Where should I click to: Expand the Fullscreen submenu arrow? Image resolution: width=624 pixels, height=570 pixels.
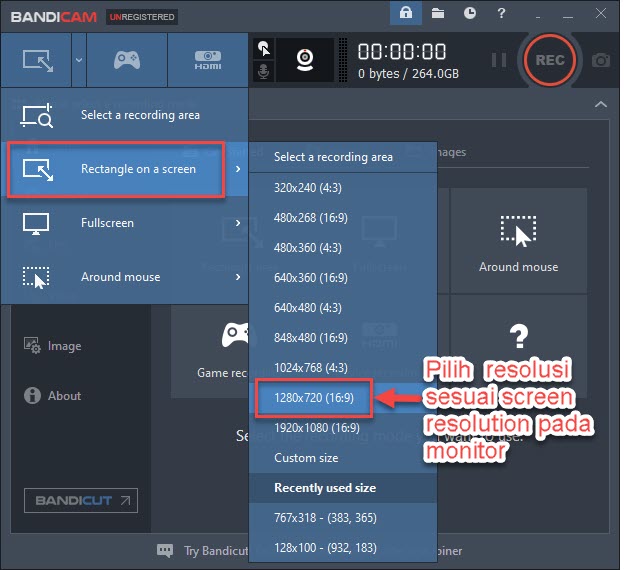pyautogui.click(x=238, y=223)
